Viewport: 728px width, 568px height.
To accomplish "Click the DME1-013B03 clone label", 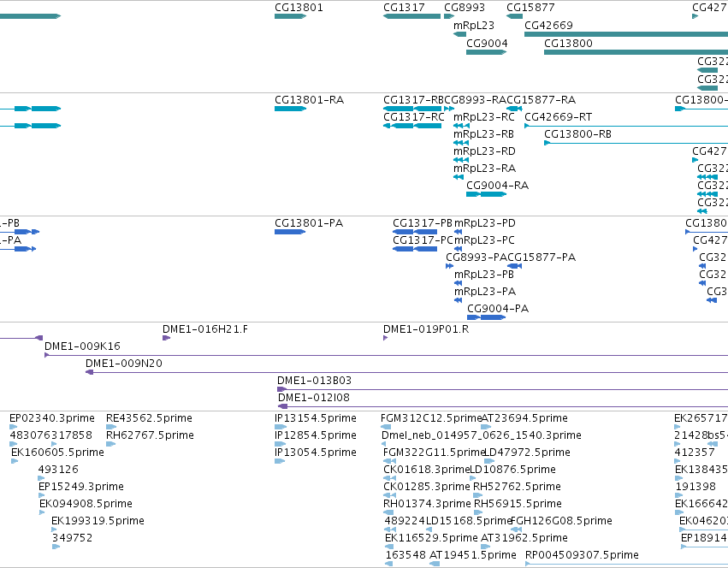I will [x=314, y=381].
